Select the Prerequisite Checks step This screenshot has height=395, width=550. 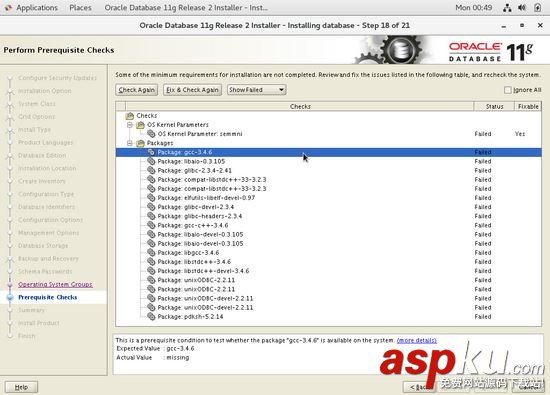[x=48, y=297]
